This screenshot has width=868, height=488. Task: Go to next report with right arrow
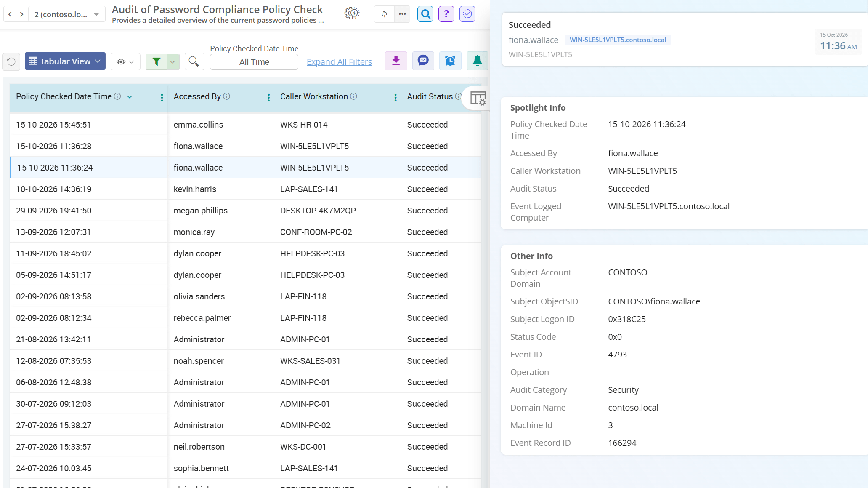22,14
